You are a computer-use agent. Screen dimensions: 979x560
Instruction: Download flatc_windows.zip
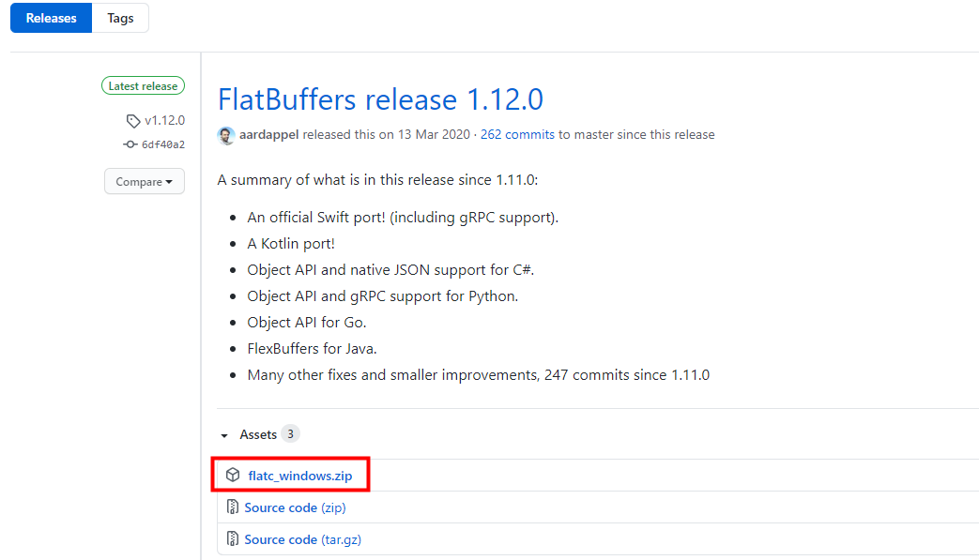(x=299, y=476)
